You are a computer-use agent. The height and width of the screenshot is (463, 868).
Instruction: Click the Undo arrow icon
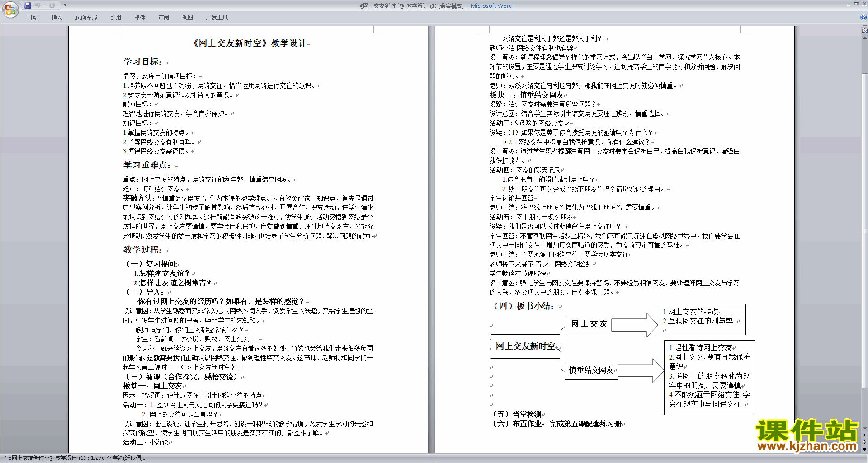pyautogui.click(x=38, y=5)
